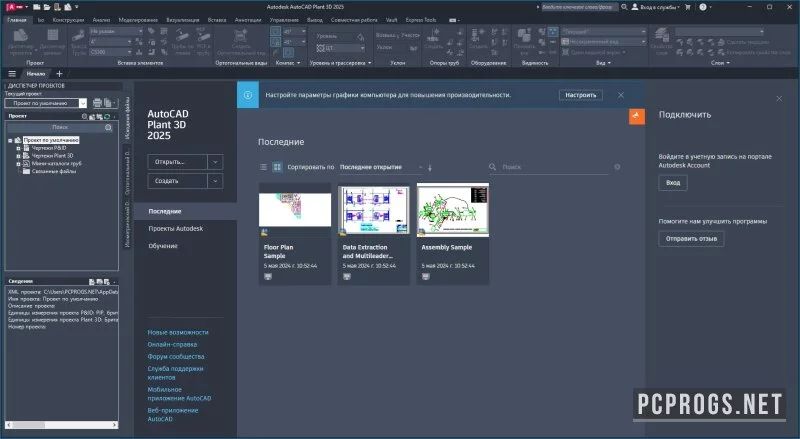
Task: Switch to the Начало document tab
Action: point(36,74)
